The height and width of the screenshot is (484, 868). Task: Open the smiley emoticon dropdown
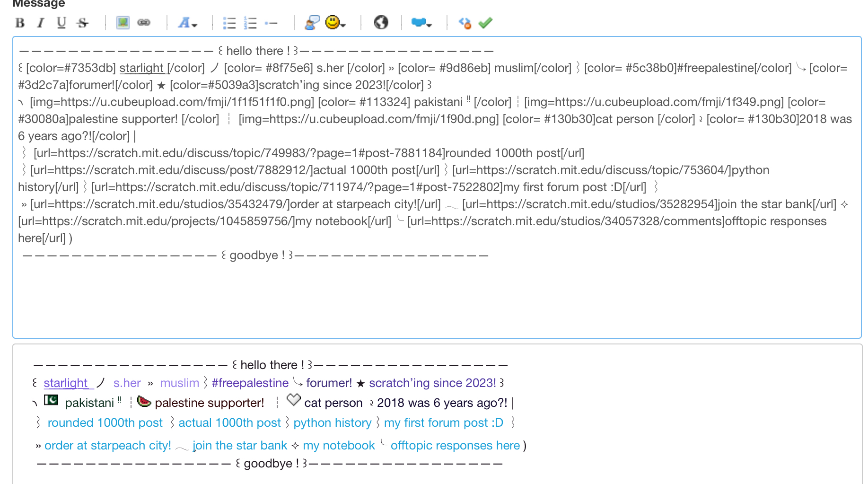335,23
